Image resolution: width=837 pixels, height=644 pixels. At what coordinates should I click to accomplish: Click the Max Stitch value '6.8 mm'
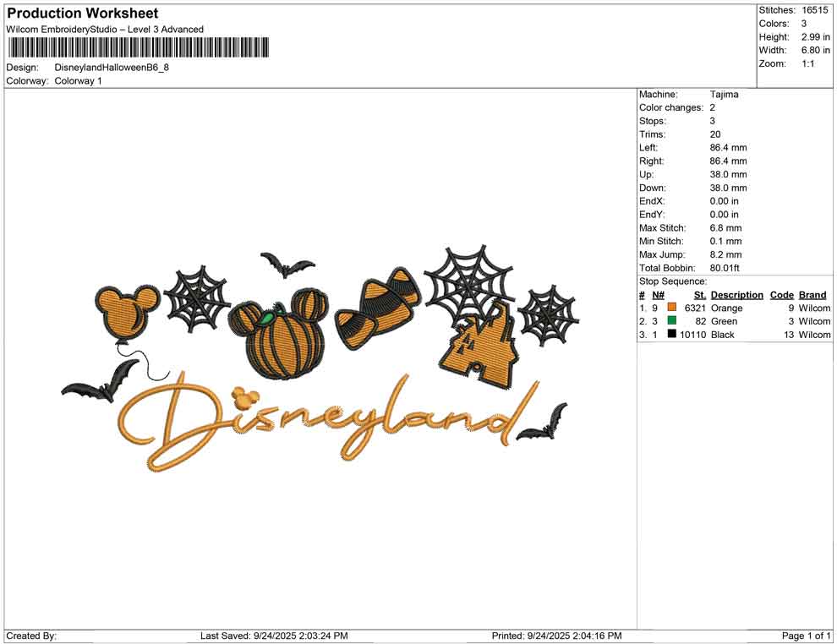[x=725, y=228]
